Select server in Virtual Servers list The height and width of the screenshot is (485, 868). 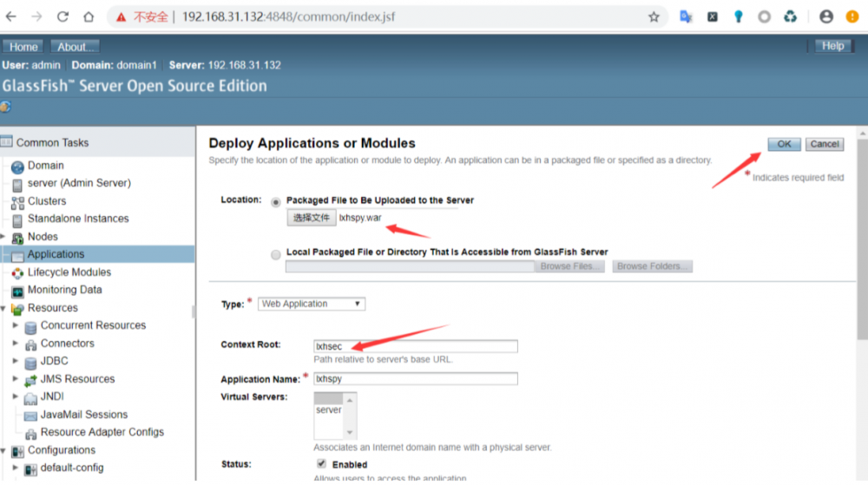[329, 410]
